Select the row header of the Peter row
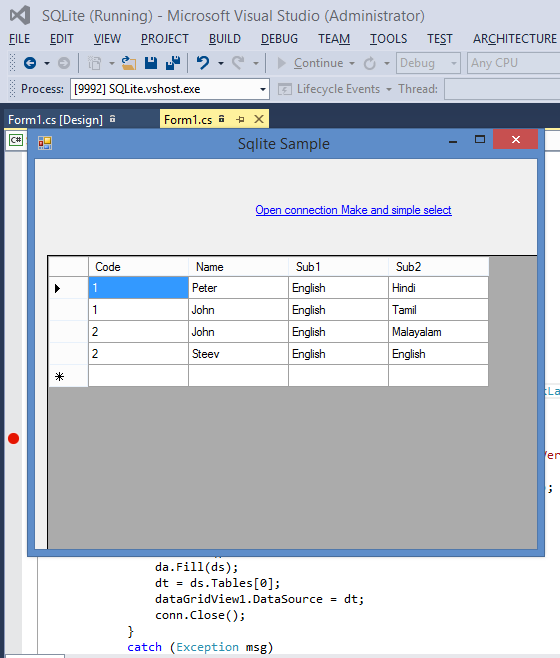This screenshot has height=658, width=560. pos(68,288)
